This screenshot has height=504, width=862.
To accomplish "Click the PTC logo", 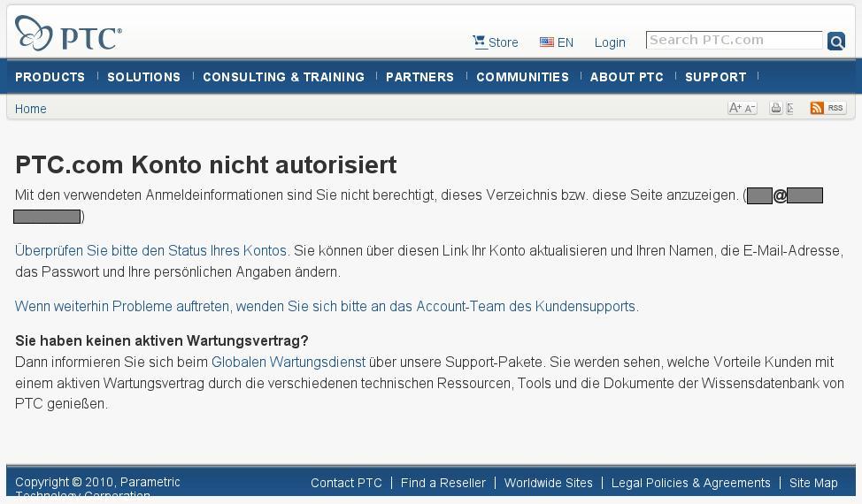I will [68, 34].
